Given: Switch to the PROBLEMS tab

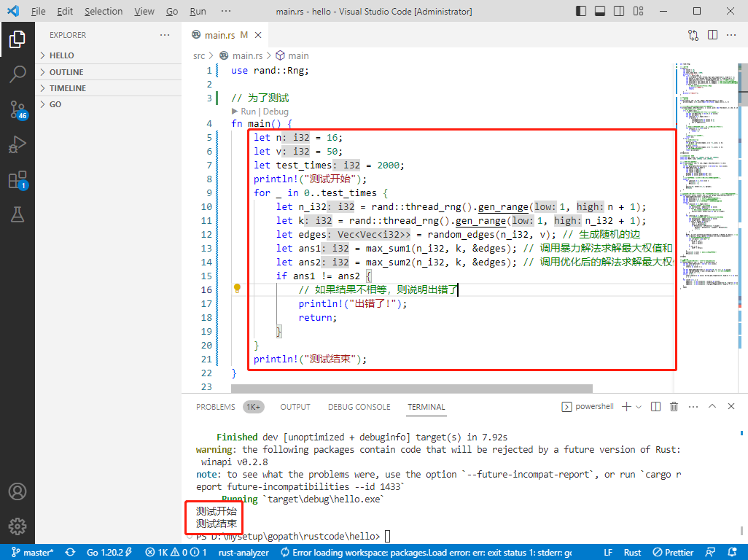Looking at the screenshot, I should (215, 407).
